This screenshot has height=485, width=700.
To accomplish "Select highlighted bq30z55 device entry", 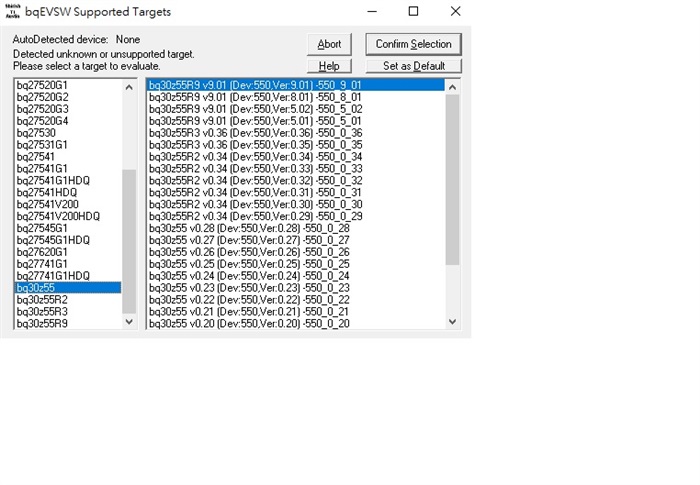I will tap(68, 288).
